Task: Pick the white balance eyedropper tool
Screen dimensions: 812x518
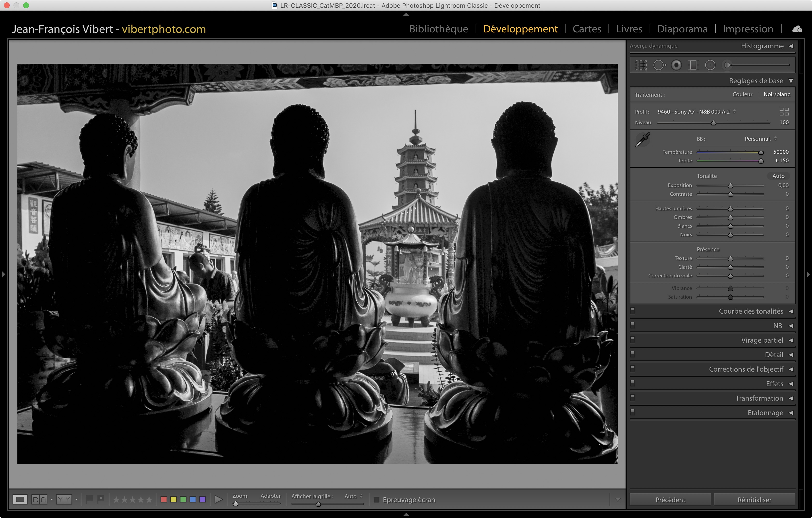Action: click(642, 140)
